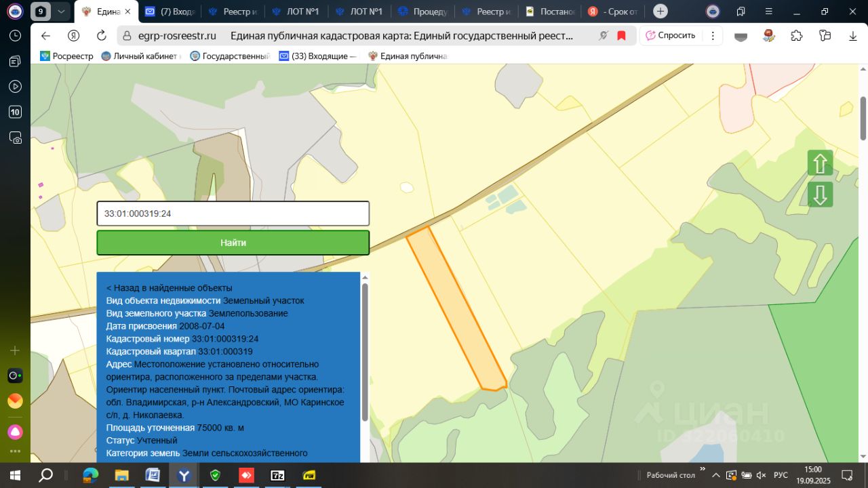The image size is (868, 488).
Task: Click the scrollbar of the info panel
Action: point(366,352)
